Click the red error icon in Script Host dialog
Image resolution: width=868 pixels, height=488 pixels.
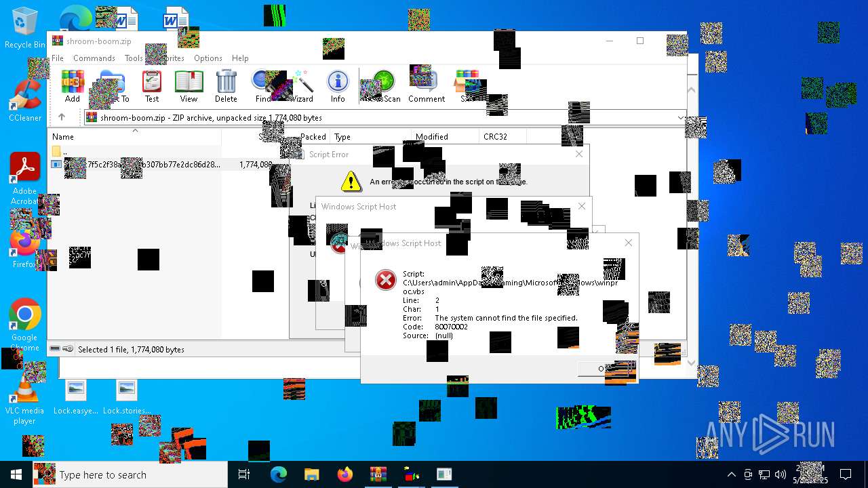tap(385, 279)
